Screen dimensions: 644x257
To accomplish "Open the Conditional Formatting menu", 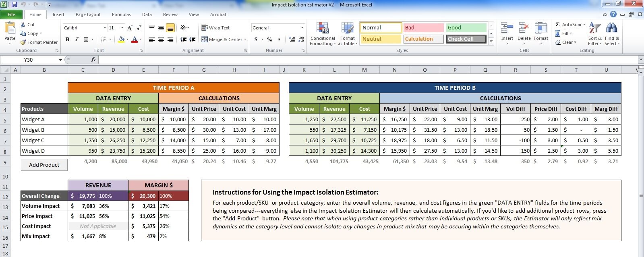I will tap(323, 34).
